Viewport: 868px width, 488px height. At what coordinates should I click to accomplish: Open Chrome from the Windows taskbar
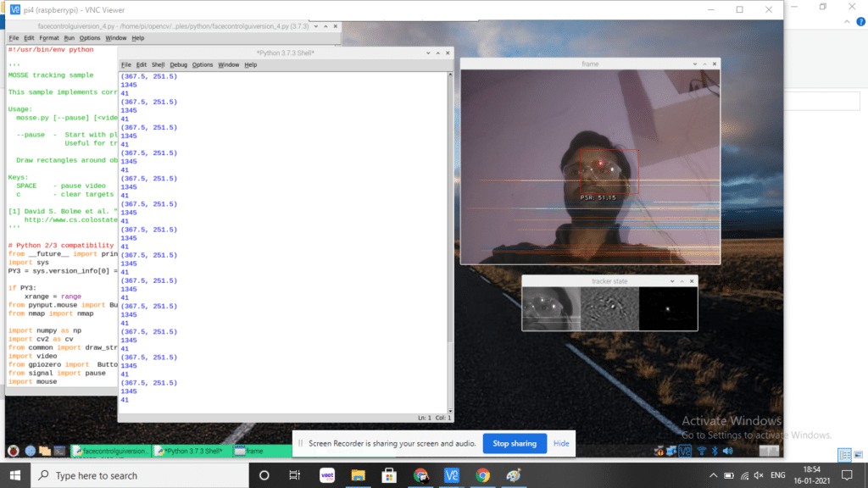coord(483,475)
